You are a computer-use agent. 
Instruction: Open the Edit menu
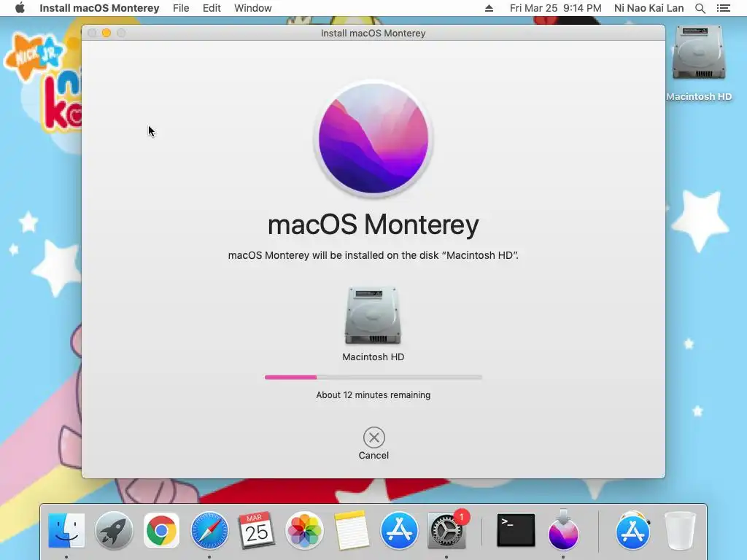(212, 8)
